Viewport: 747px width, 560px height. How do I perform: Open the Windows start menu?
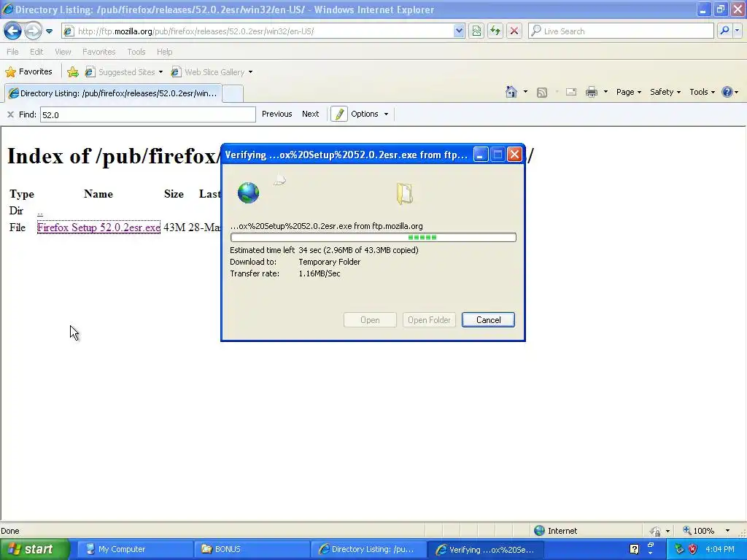[x=34, y=549]
